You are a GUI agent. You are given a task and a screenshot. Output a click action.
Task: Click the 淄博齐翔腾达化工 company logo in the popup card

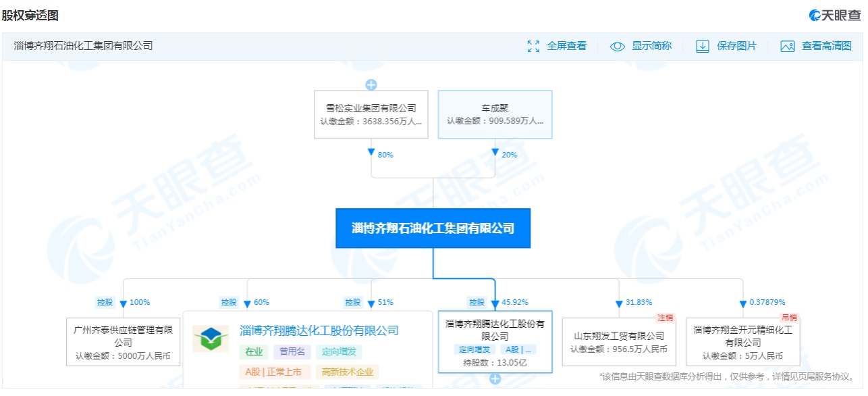point(211,339)
